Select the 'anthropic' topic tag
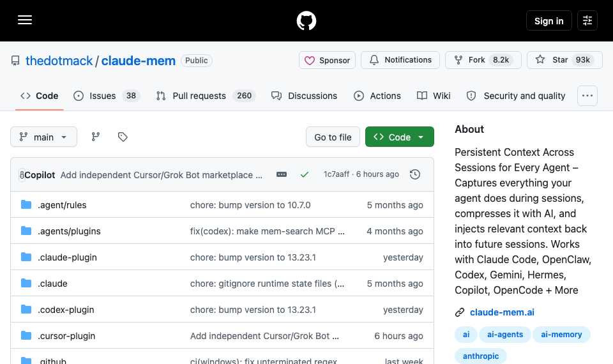The height and width of the screenshot is (364, 613). [481, 356]
